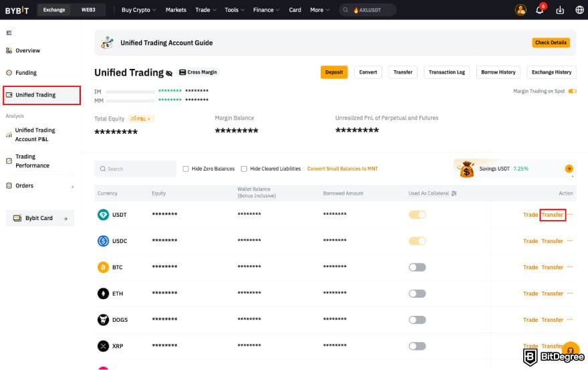Screen dimensions: 588x370
Task: Enable BTC used as collateral
Action: [x=418, y=267]
